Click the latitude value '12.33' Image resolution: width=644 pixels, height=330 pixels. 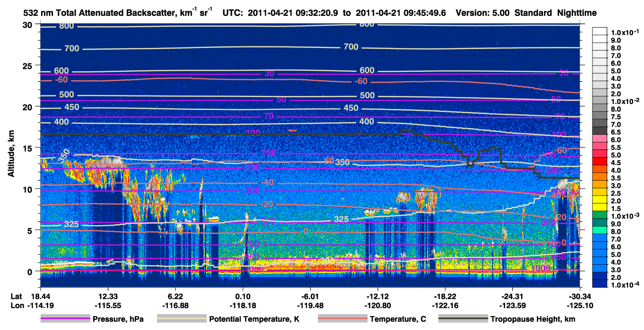(107, 296)
